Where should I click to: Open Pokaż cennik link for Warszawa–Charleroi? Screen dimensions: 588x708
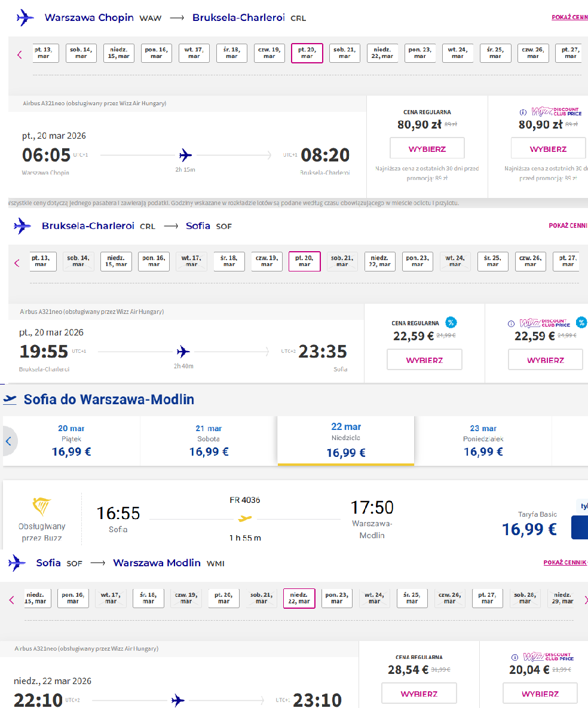[569, 17]
